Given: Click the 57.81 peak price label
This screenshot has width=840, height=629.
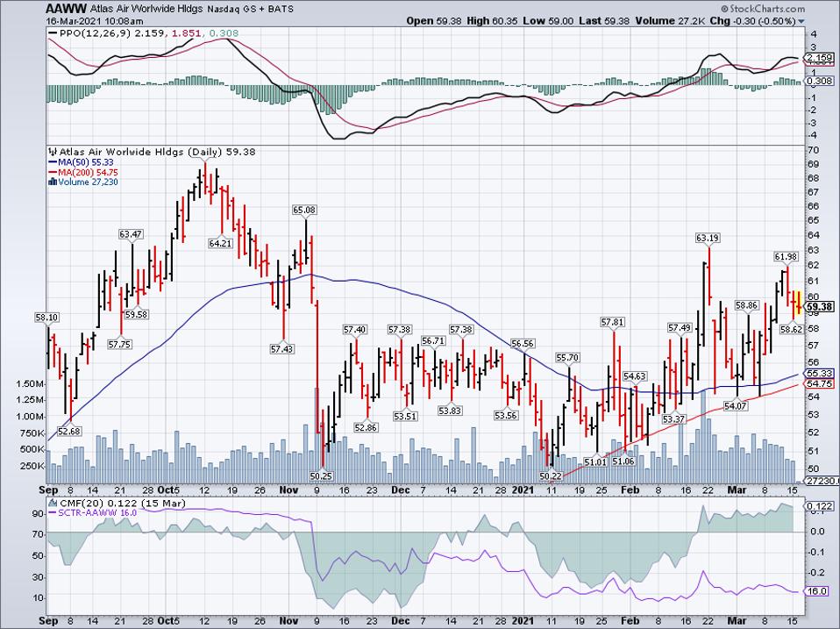Looking at the screenshot, I should click(612, 322).
